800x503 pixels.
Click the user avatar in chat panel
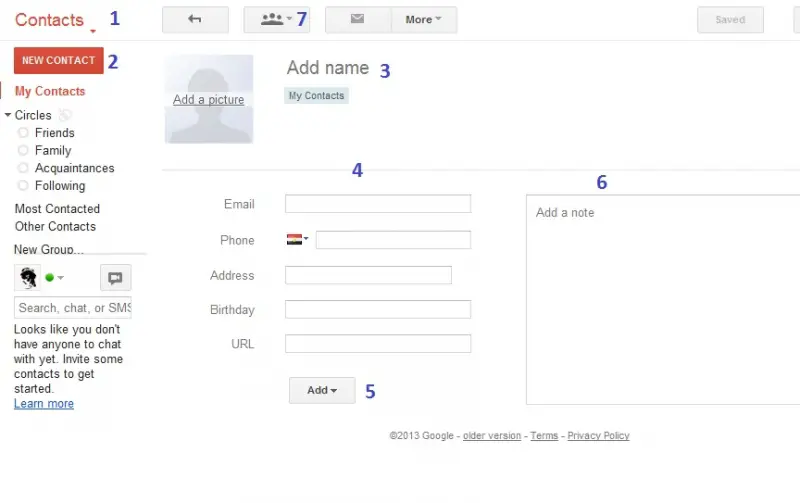click(x=28, y=278)
